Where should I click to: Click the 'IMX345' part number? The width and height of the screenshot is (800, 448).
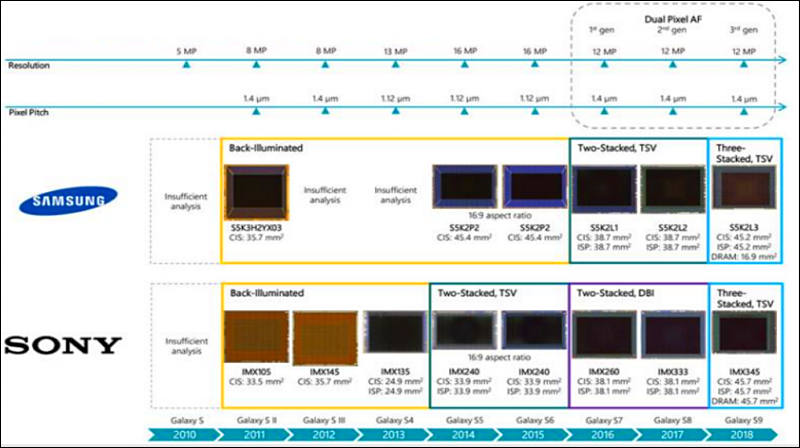pos(744,372)
